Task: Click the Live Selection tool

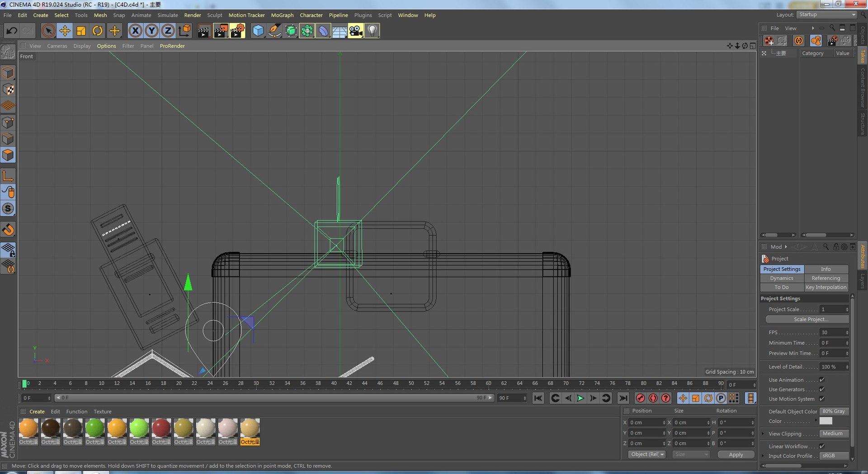Action: [48, 31]
